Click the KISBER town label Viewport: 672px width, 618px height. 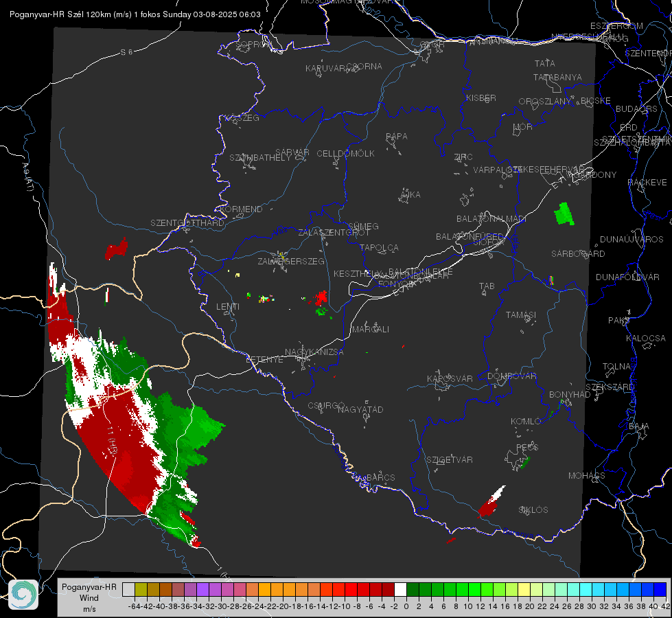tap(481, 98)
